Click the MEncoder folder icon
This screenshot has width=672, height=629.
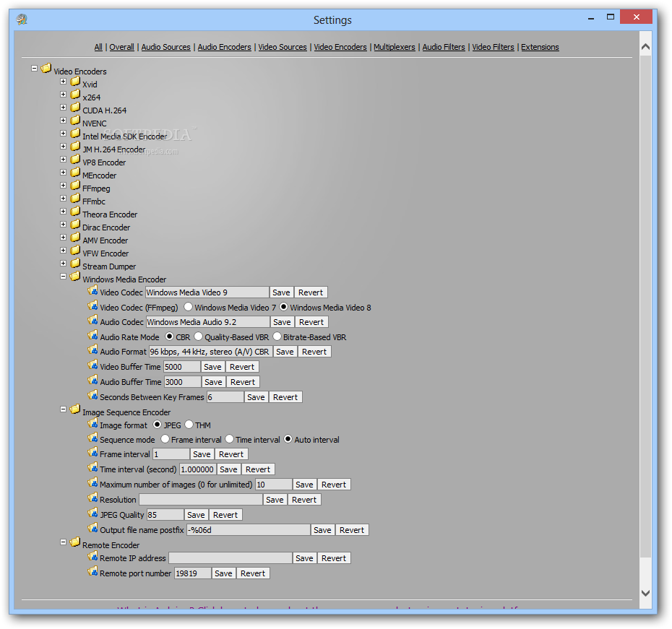coord(75,172)
